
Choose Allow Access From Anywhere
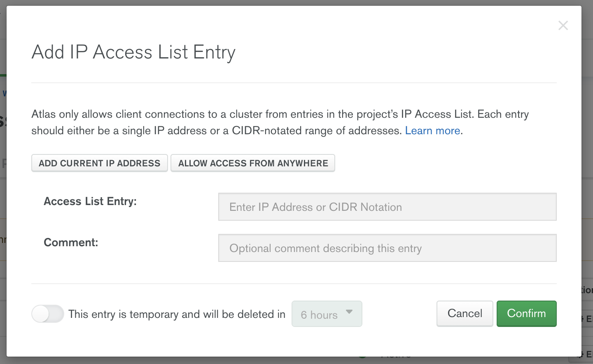253,163
